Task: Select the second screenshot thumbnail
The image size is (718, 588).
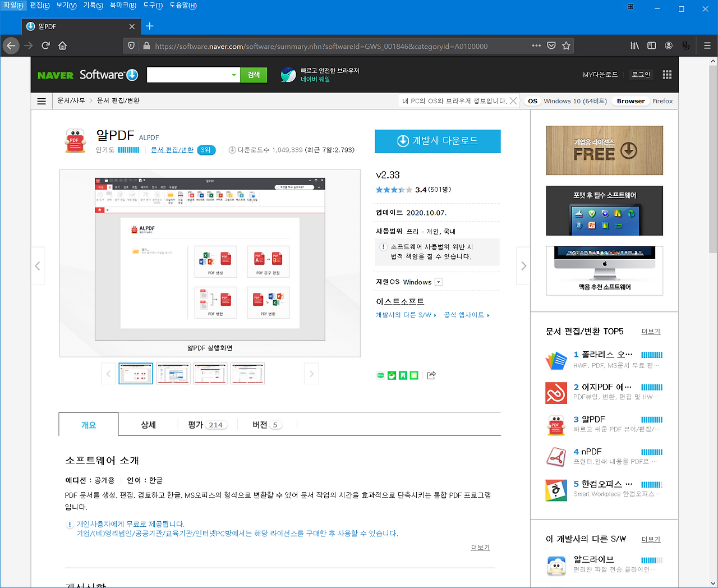Action: click(173, 373)
